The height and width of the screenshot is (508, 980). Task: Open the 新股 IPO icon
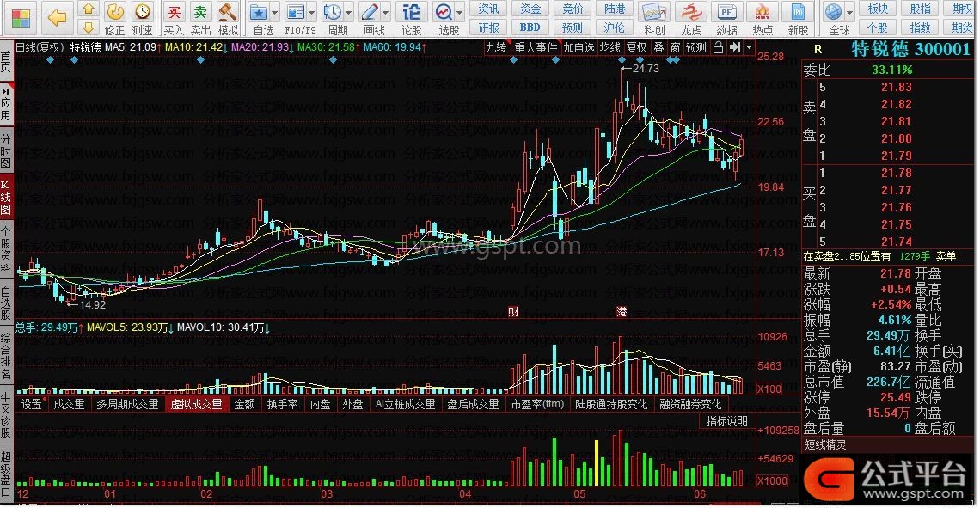click(798, 18)
